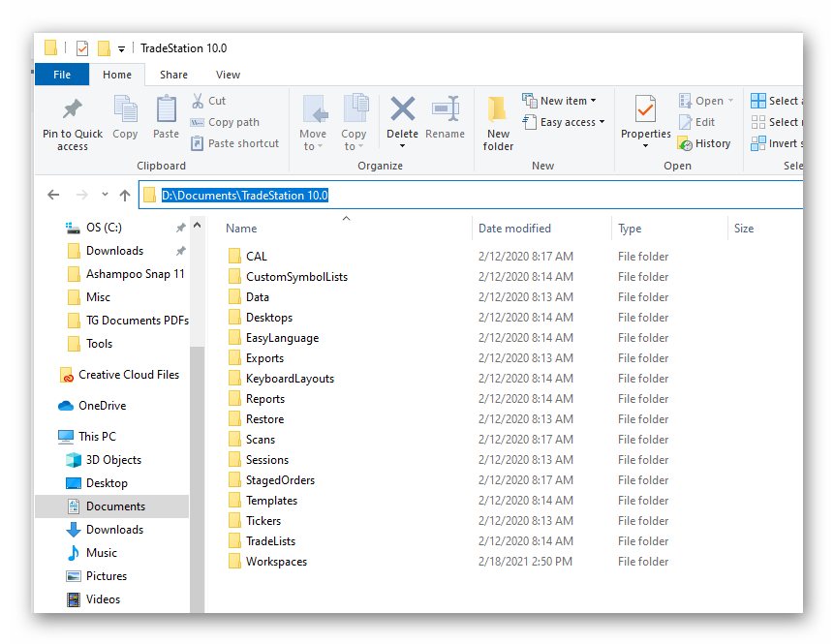Open Properties with checkmark icon
The width and height of the screenshot is (834, 644).
646,109
